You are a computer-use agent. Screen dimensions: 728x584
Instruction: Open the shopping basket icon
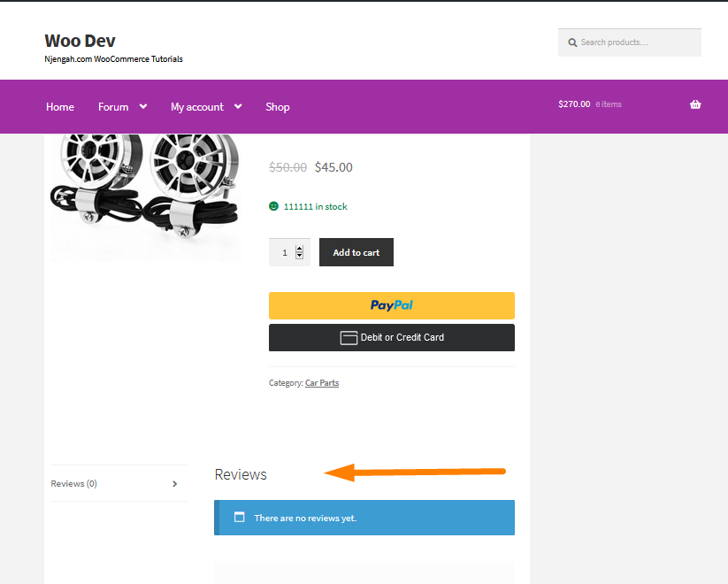[x=695, y=104]
